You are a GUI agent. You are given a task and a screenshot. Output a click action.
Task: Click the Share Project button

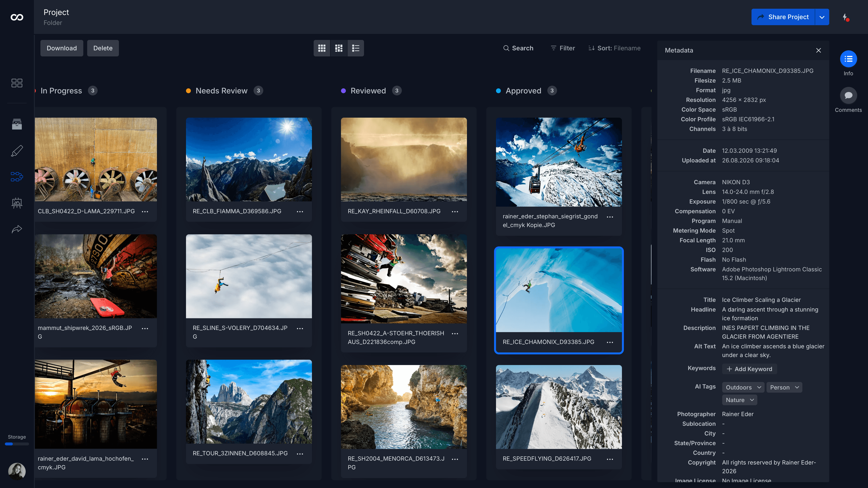pyautogui.click(x=783, y=17)
